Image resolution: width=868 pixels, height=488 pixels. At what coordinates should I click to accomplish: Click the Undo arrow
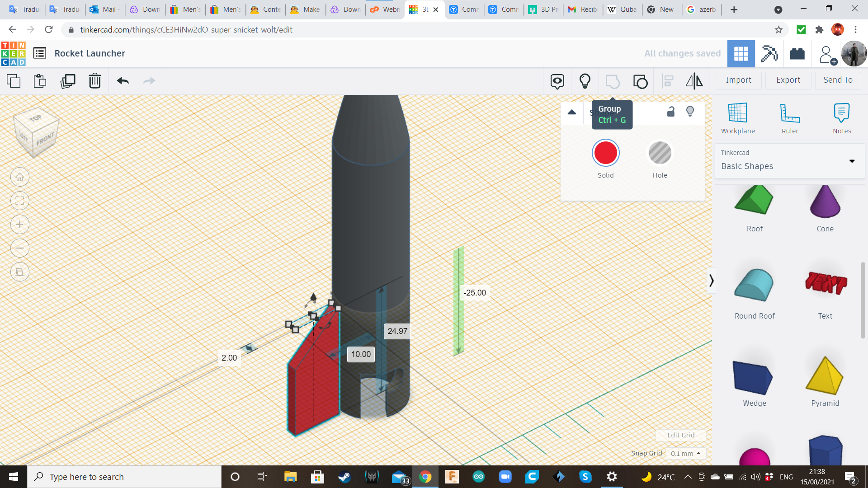click(x=123, y=81)
